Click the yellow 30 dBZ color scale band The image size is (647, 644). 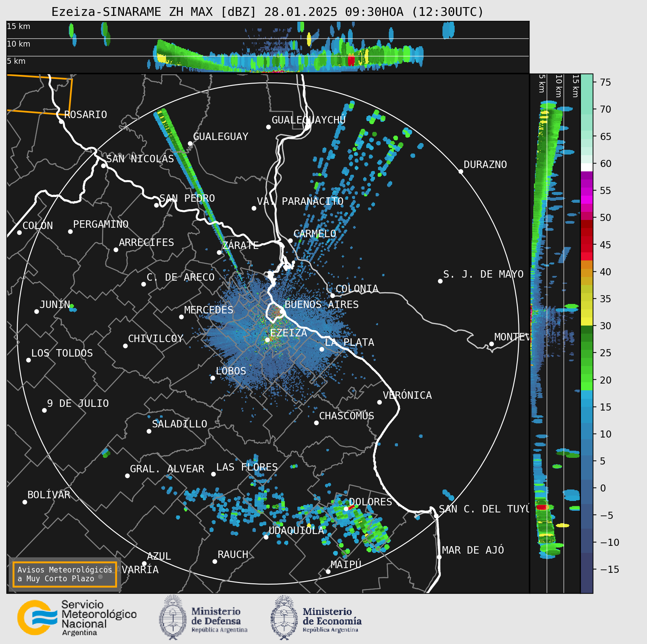point(587,321)
